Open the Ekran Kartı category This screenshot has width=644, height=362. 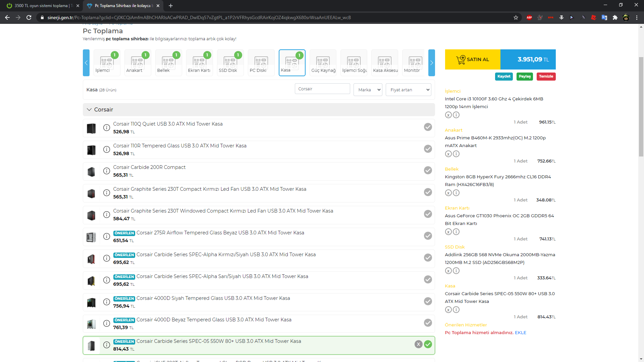click(200, 63)
